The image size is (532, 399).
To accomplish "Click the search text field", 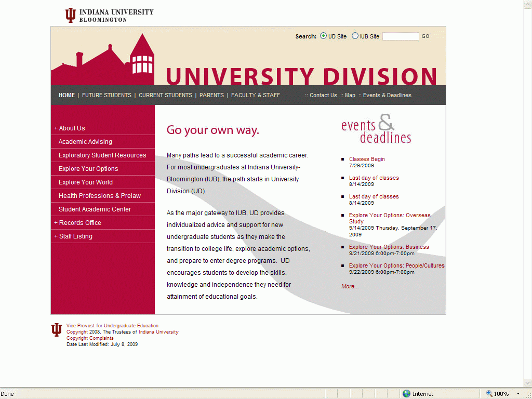I will click(x=401, y=36).
